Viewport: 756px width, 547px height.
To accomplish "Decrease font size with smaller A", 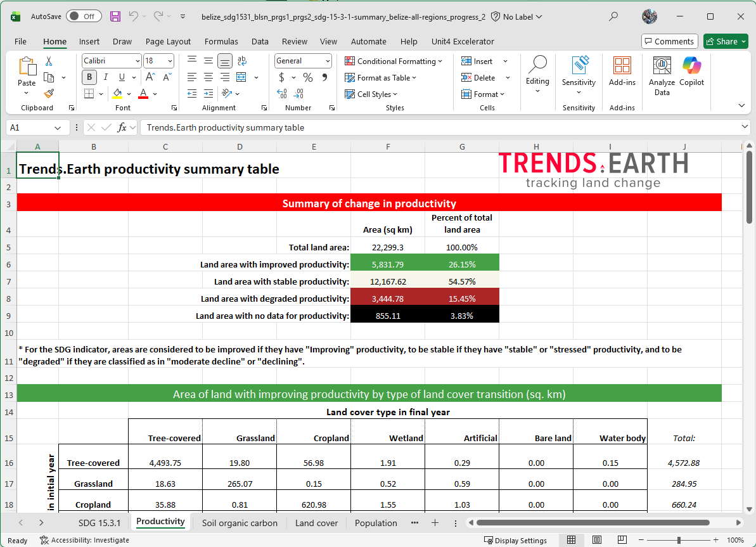I will (x=167, y=77).
